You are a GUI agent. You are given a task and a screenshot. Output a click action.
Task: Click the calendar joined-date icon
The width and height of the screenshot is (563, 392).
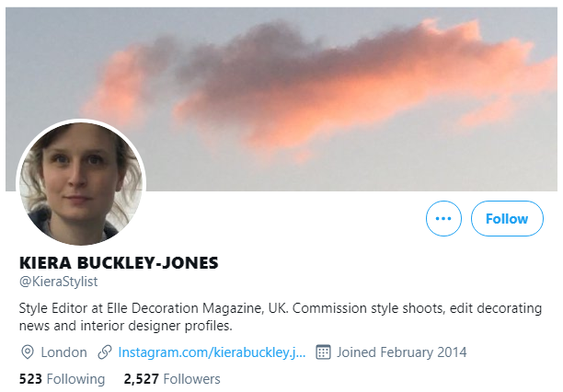(x=323, y=352)
